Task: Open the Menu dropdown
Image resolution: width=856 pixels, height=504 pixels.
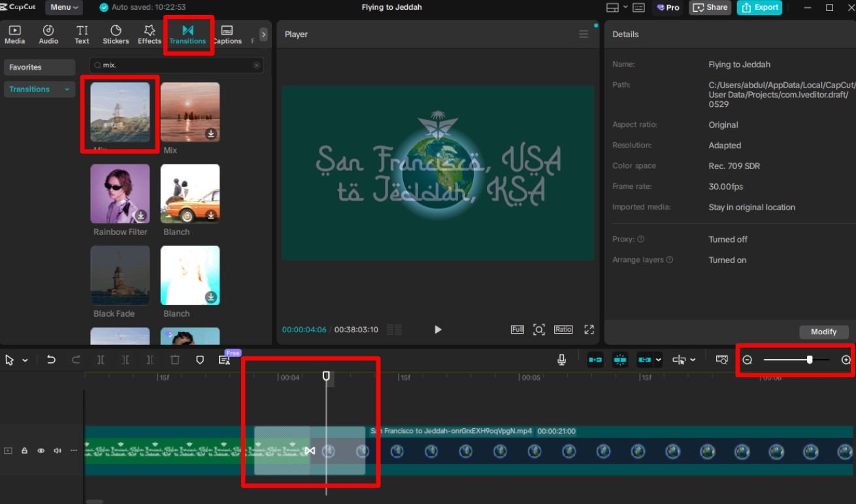Action: [63, 7]
